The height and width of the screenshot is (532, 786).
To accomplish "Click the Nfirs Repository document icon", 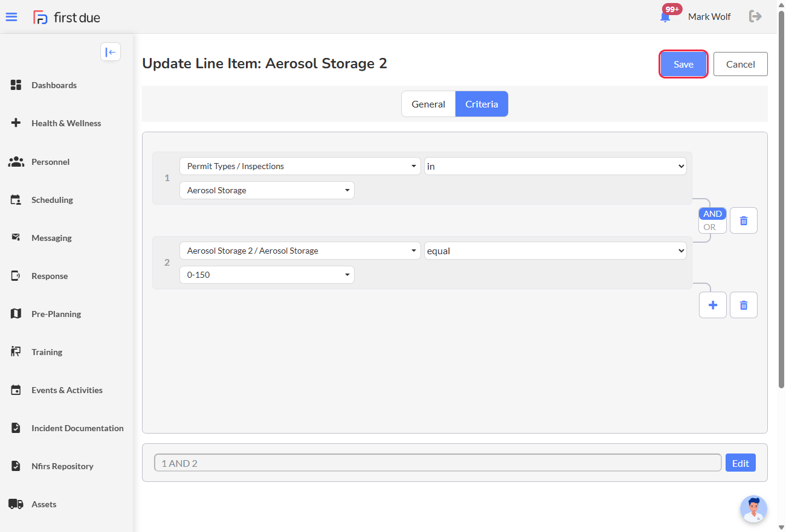I will 16,466.
